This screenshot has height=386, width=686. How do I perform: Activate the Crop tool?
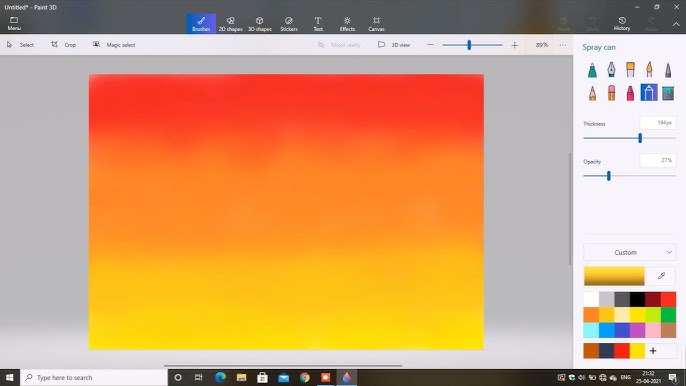(64, 45)
